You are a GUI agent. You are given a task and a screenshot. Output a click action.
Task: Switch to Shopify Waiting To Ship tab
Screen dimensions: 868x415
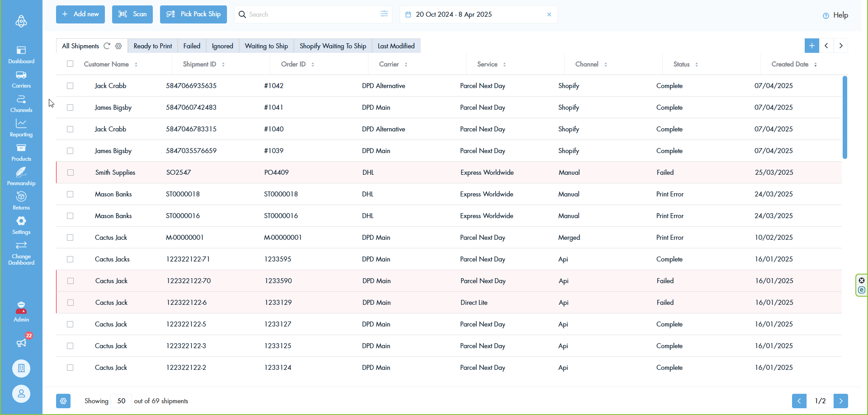coord(333,46)
